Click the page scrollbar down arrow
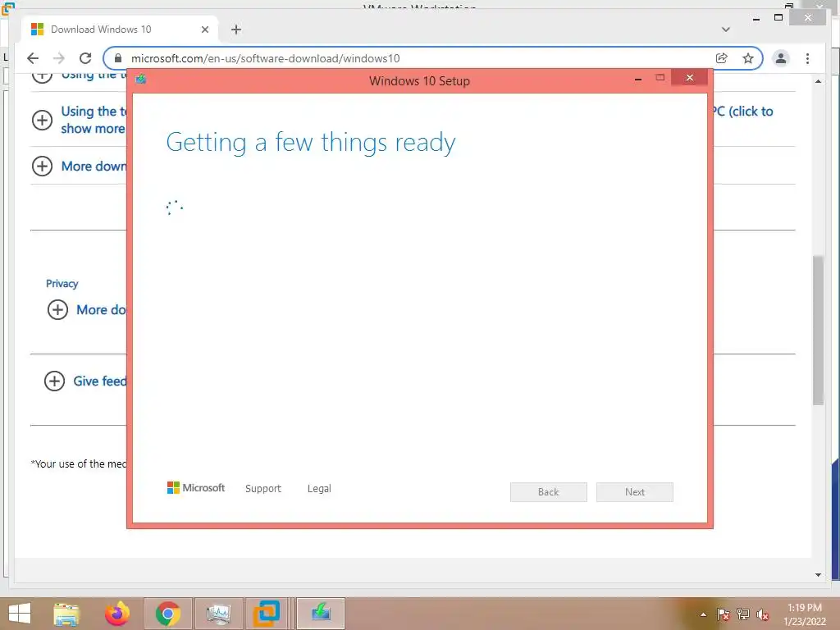The width and height of the screenshot is (840, 630). click(818, 575)
